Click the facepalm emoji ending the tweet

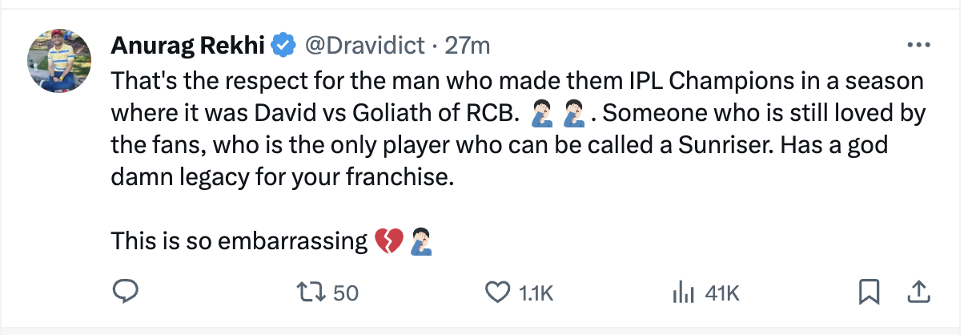[421, 240]
